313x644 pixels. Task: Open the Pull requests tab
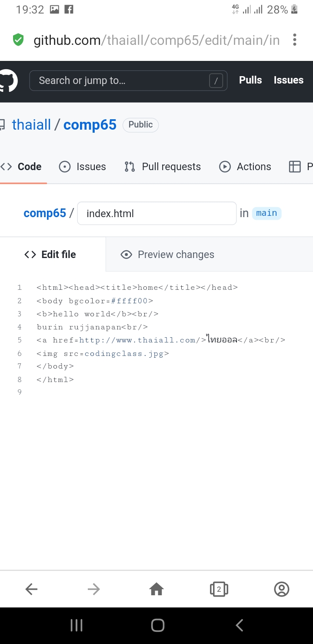pos(163,167)
